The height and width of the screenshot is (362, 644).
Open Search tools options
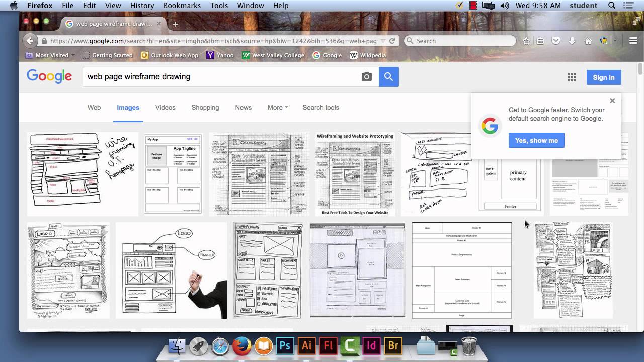click(x=320, y=107)
